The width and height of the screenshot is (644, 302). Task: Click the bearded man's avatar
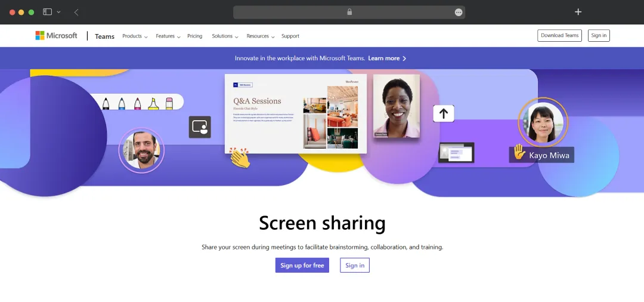[x=141, y=150]
